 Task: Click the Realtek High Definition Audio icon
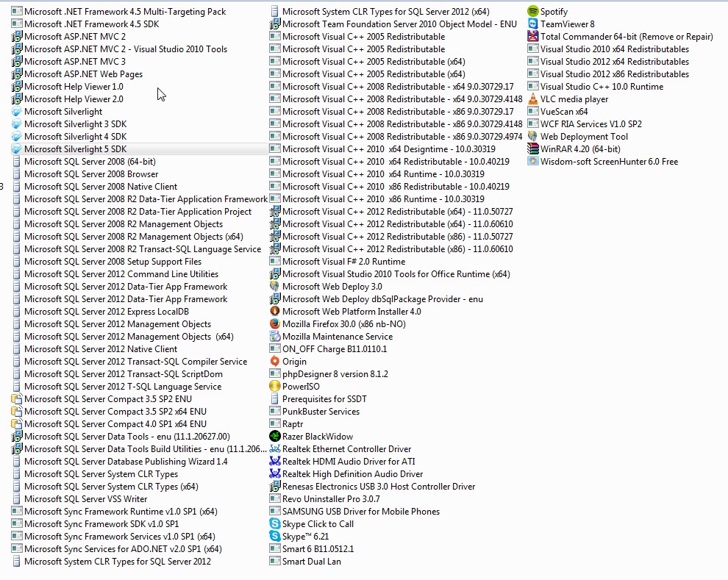pyautogui.click(x=275, y=474)
